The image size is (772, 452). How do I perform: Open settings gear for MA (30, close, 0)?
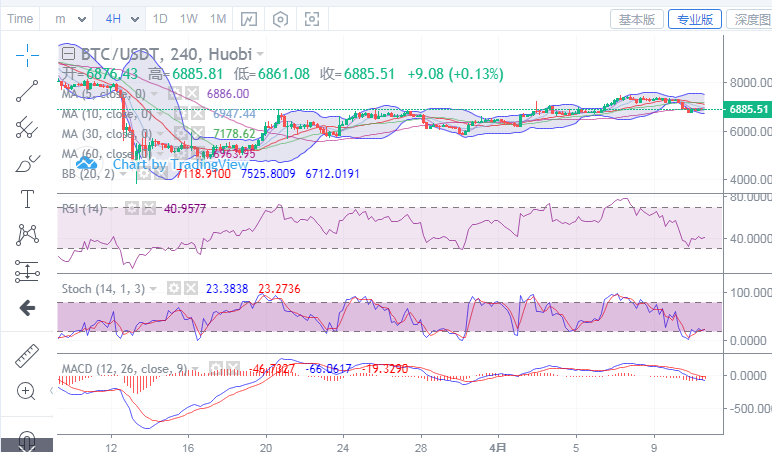(181, 133)
